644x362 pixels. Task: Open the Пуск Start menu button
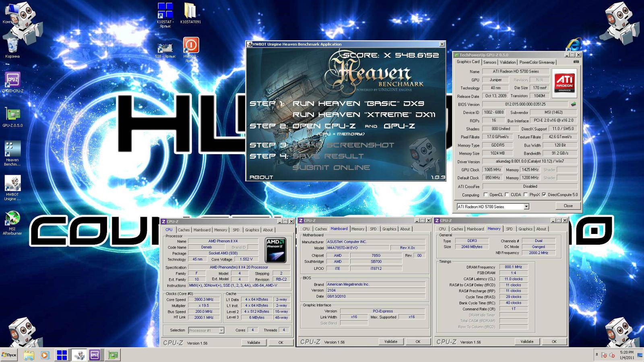click(x=9, y=355)
